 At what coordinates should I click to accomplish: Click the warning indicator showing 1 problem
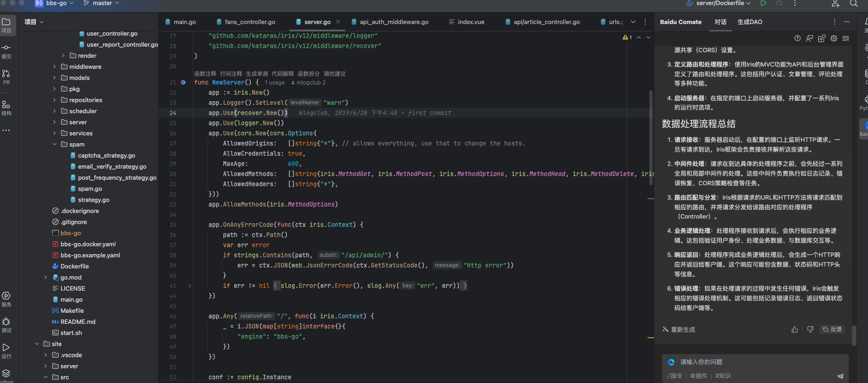[627, 37]
